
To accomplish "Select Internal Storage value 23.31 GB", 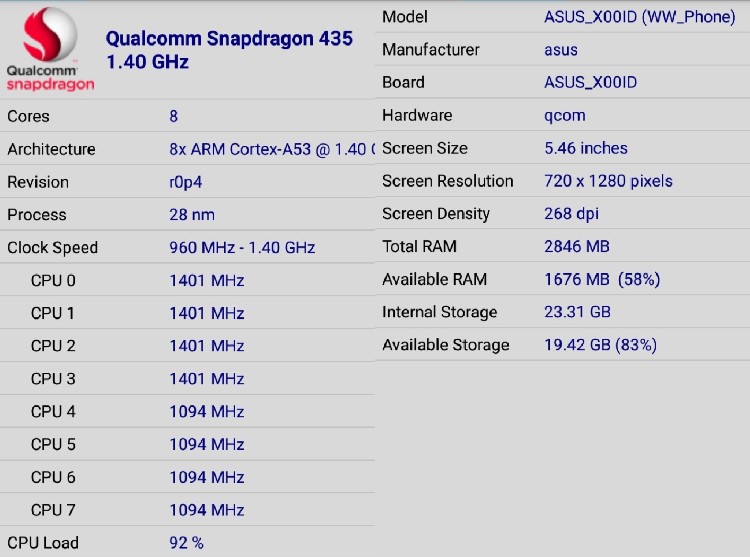I will coord(577,312).
